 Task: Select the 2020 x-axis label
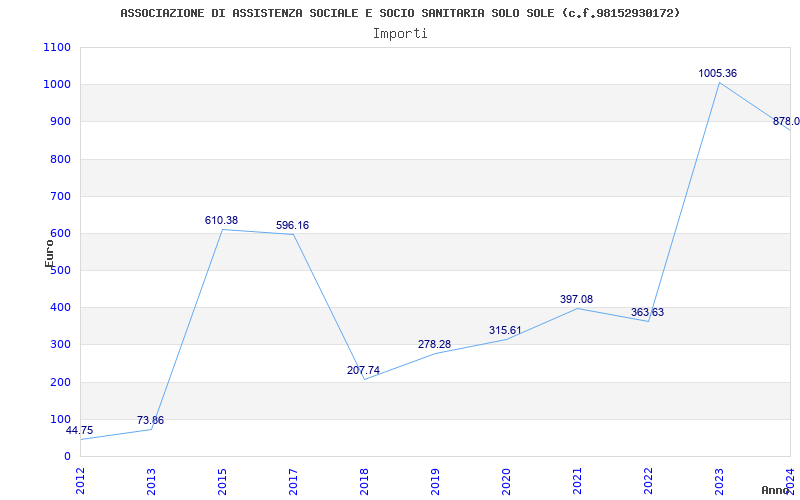(x=506, y=481)
